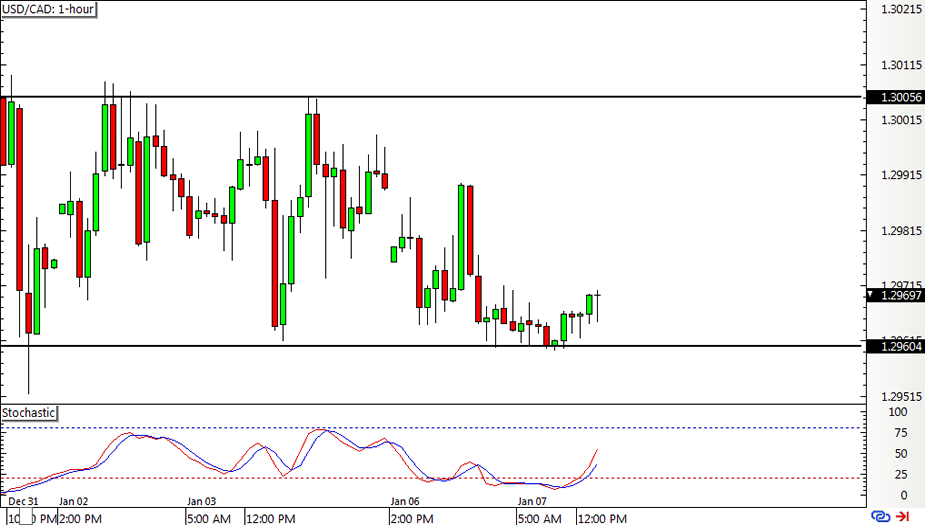Click the stochastic scale value 50

pos(901,454)
